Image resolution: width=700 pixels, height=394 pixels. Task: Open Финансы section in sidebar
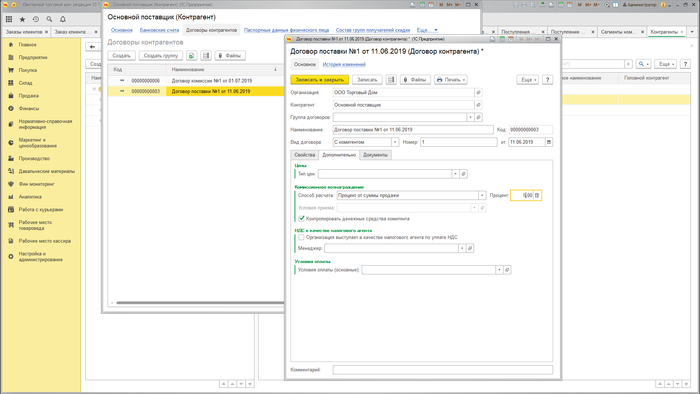coord(29,108)
